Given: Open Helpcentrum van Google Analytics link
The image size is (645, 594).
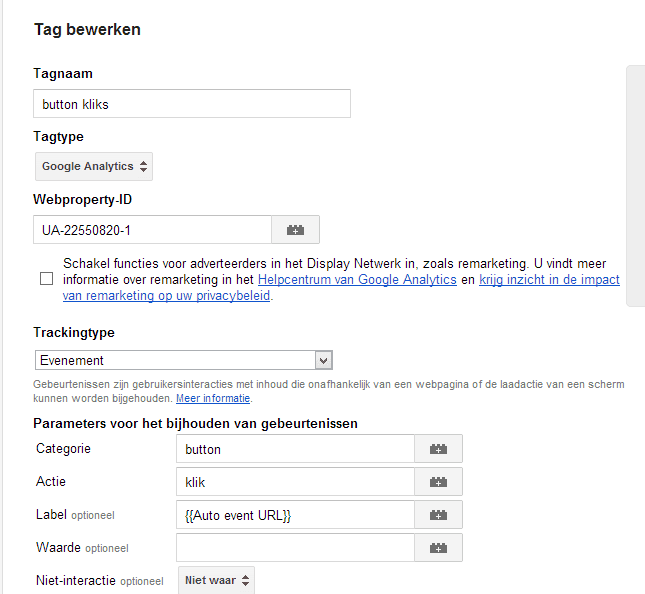Looking at the screenshot, I should click(357, 280).
